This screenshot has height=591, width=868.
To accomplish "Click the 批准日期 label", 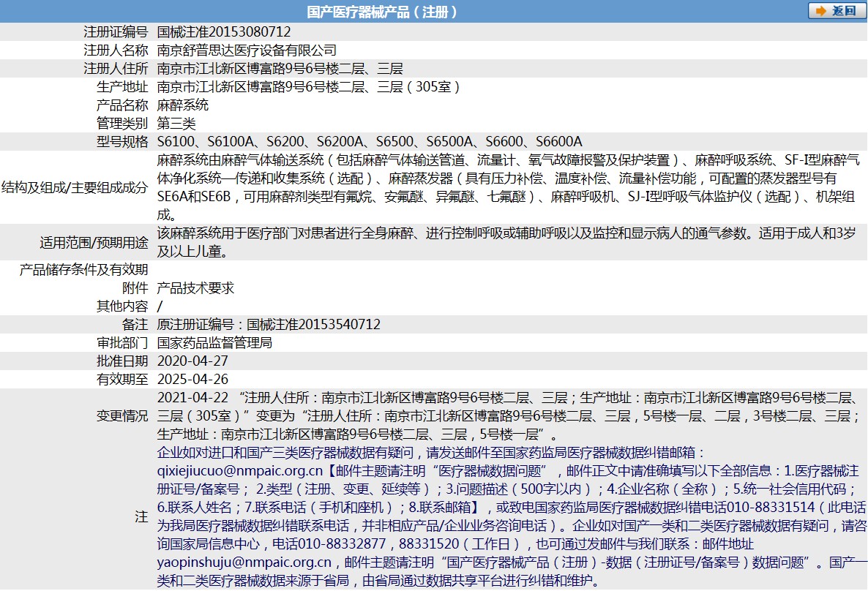I will [x=122, y=361].
